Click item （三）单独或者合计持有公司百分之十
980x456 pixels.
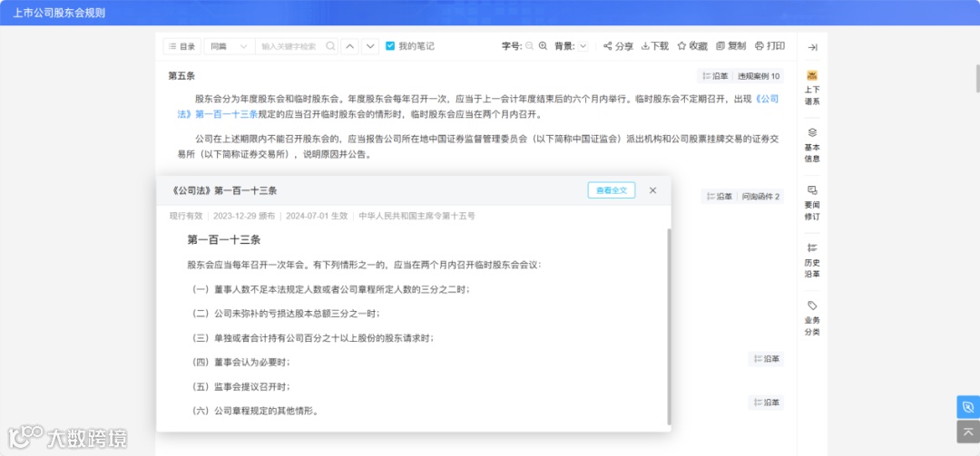coord(312,338)
